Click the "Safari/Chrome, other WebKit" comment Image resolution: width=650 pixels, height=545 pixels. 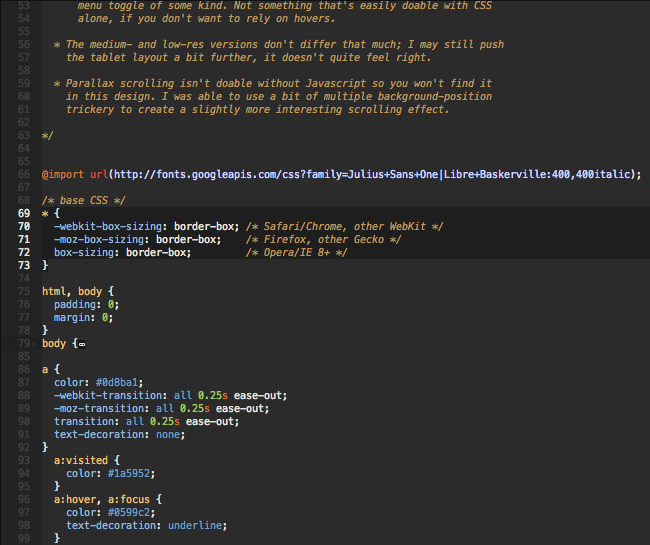coord(344,227)
